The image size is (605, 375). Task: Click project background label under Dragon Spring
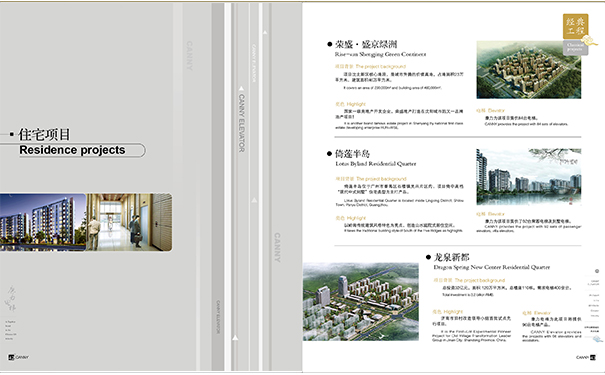click(469, 280)
